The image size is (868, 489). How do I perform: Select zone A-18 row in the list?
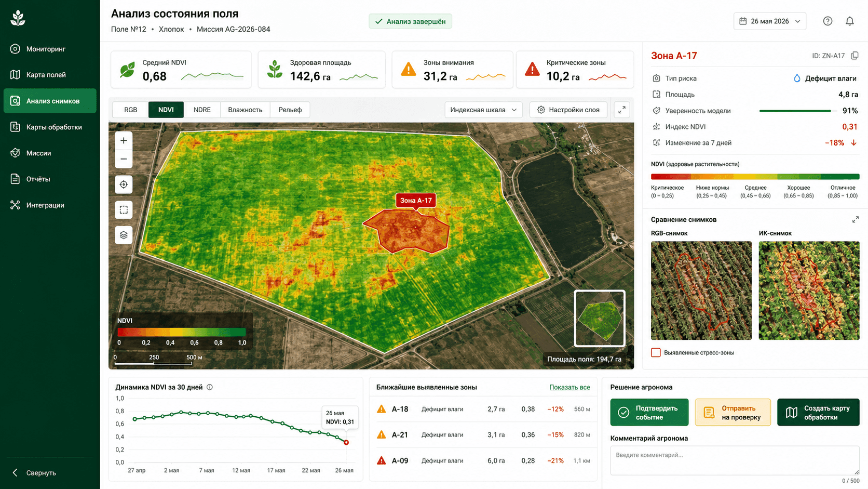(x=483, y=409)
